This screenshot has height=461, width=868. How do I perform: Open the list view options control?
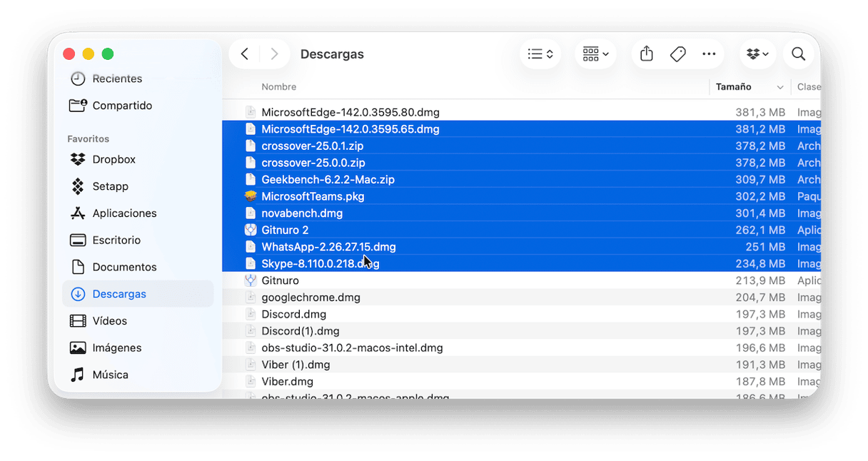click(x=540, y=54)
